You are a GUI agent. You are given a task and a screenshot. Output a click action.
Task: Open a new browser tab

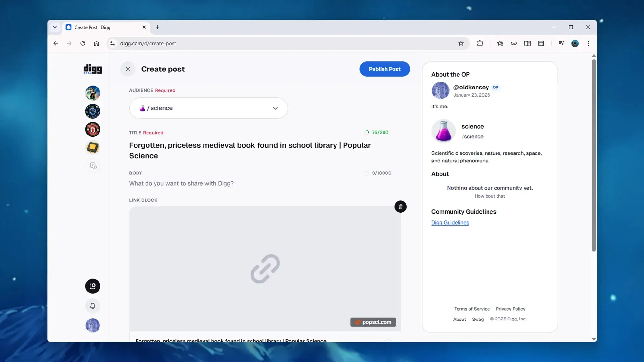(157, 27)
